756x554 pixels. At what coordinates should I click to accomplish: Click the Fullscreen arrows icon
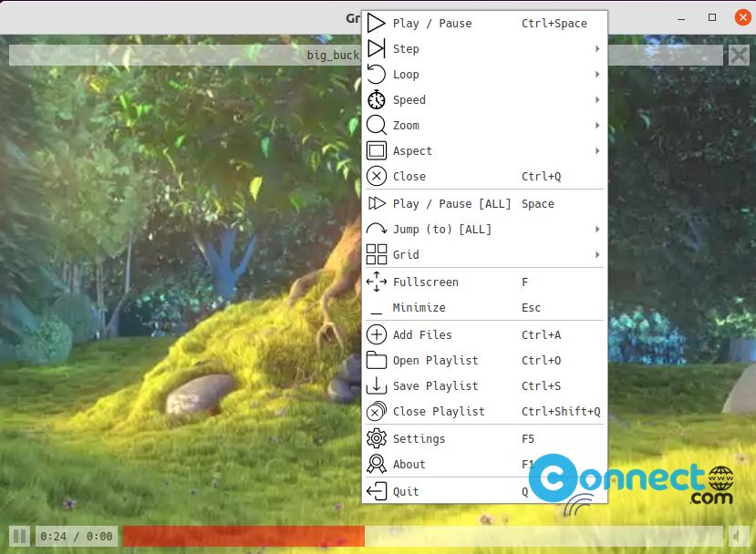point(376,282)
